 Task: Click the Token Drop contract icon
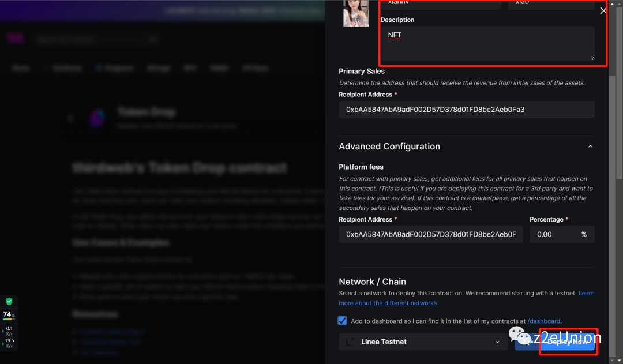(x=96, y=118)
